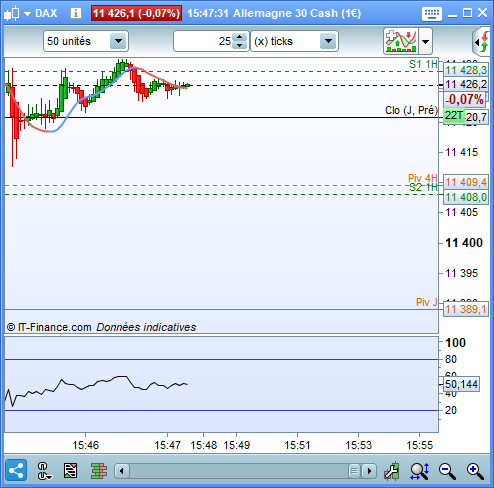Screen dimensions: 494x488
Task: Click the -0,07% variation label
Action: [x=465, y=99]
